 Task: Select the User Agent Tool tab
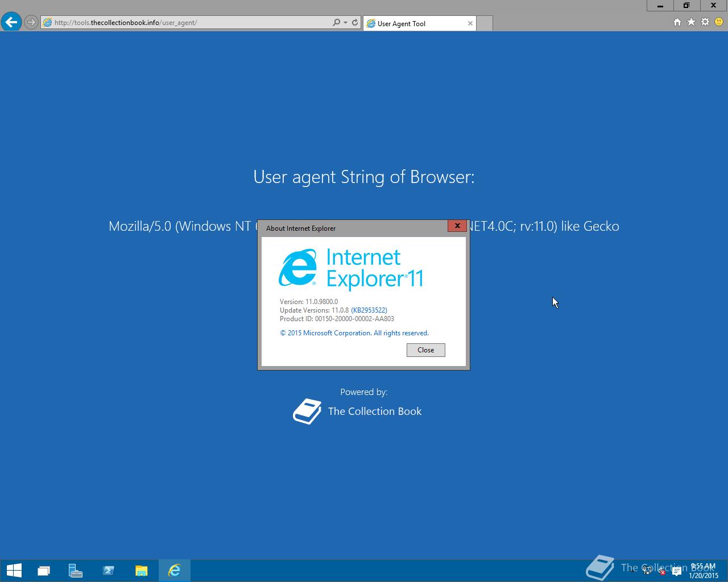[x=419, y=23]
